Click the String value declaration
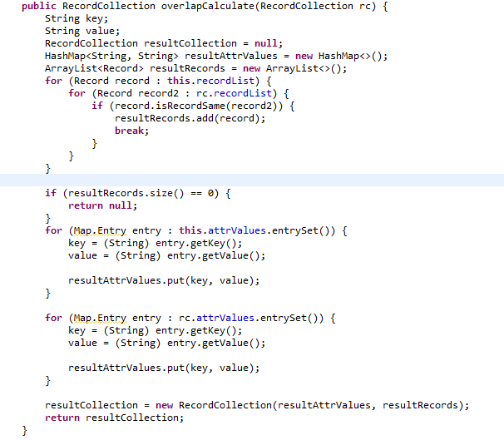Screen dimensions: 504x440 pyautogui.click(x=82, y=31)
